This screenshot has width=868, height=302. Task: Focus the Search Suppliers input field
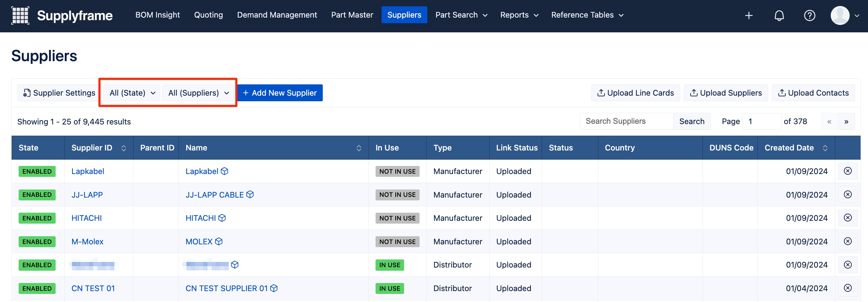[x=627, y=121]
